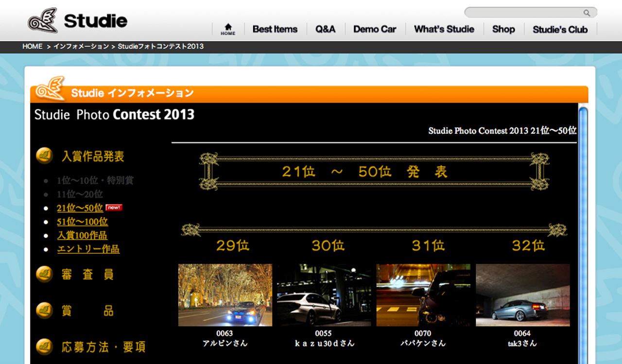Click the 21位〜50位 発表 banner
The image size is (622, 364).
pos(374,171)
